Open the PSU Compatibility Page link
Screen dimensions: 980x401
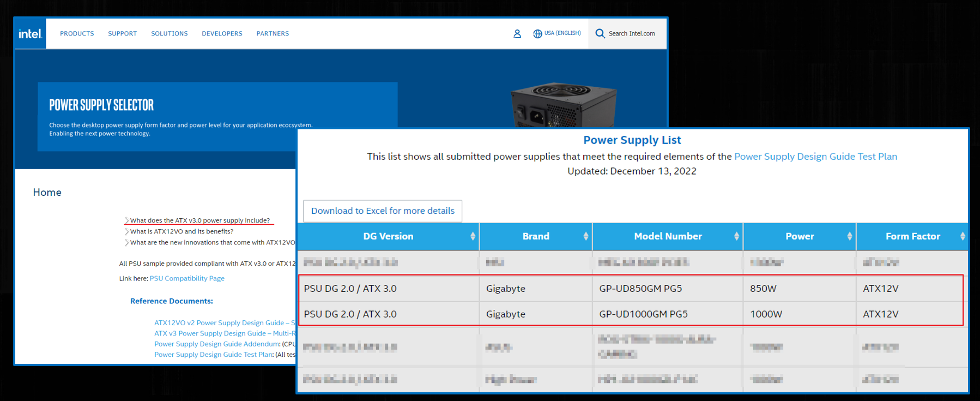click(187, 278)
